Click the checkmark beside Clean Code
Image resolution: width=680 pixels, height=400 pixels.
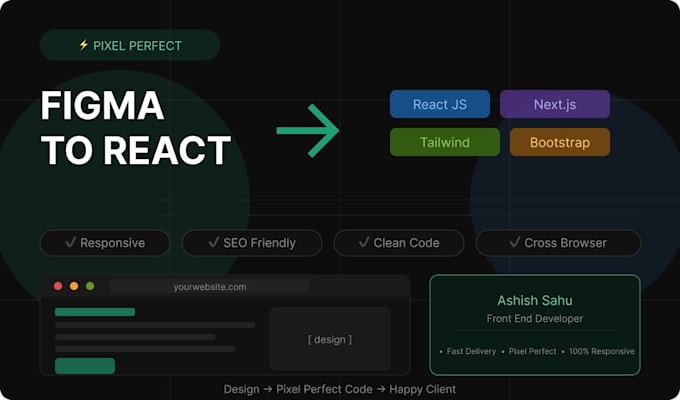364,242
